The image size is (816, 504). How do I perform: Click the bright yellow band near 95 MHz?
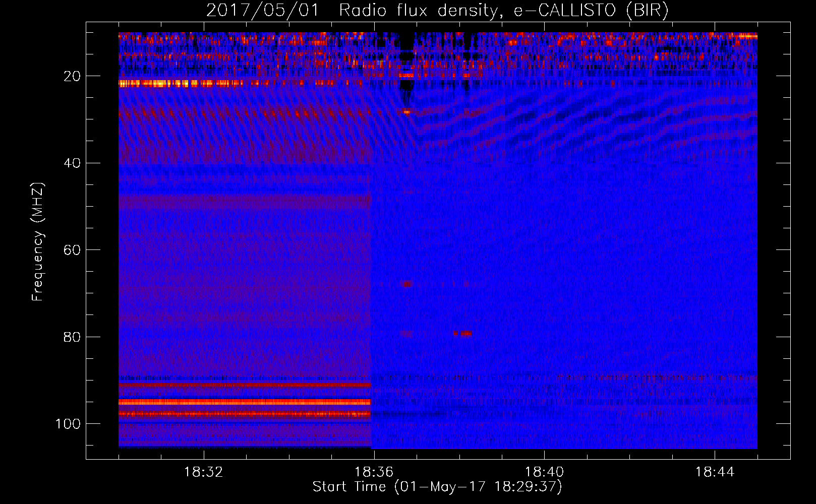click(245, 402)
